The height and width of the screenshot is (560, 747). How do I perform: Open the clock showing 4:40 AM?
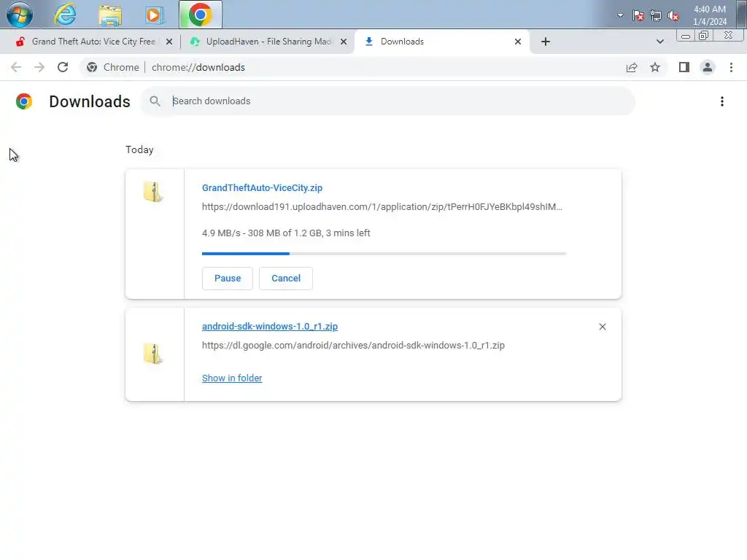tap(709, 15)
